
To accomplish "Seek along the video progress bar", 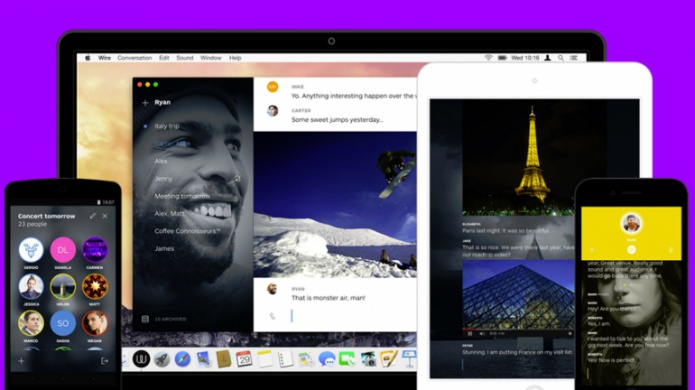I will (x=518, y=330).
